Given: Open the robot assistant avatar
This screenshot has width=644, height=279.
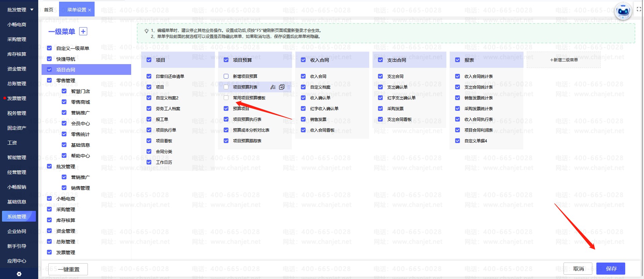Looking at the screenshot, I should click(x=623, y=11).
